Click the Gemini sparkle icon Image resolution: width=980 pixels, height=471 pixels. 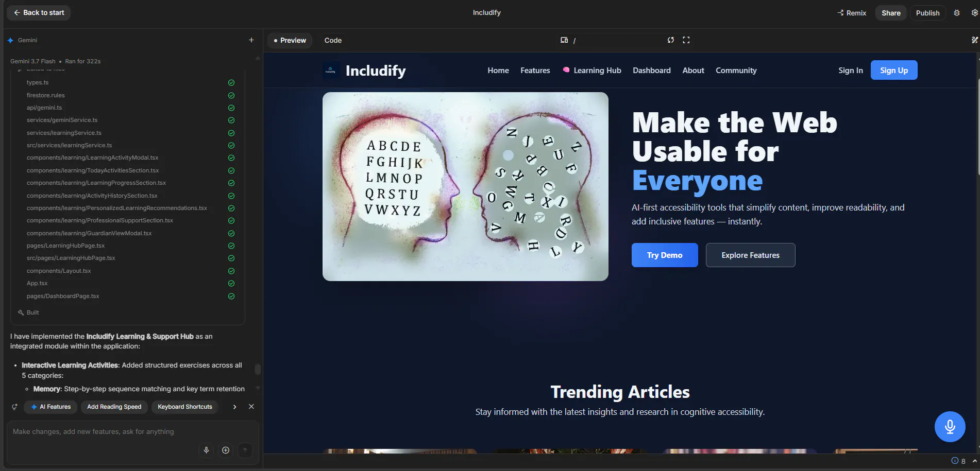coord(10,40)
